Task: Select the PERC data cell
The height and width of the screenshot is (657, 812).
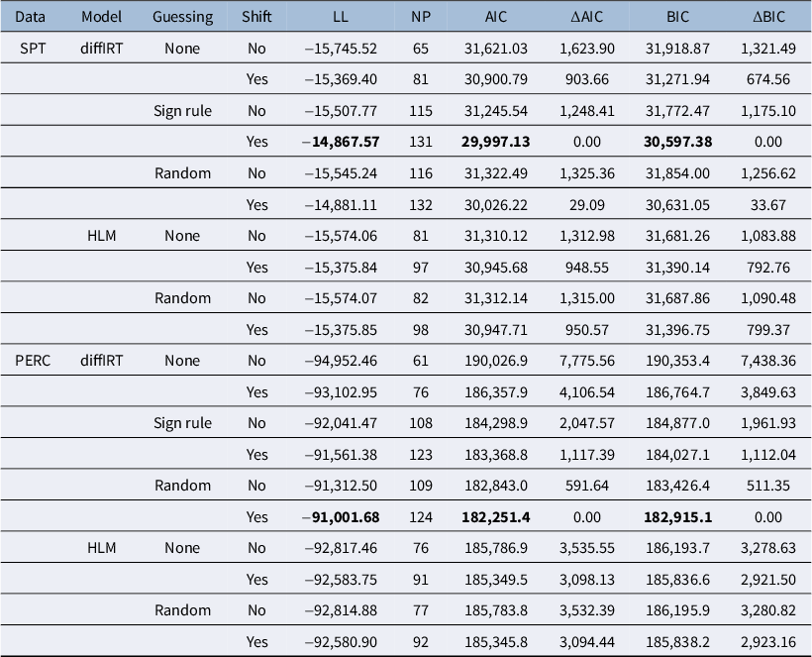Action: 33,360
